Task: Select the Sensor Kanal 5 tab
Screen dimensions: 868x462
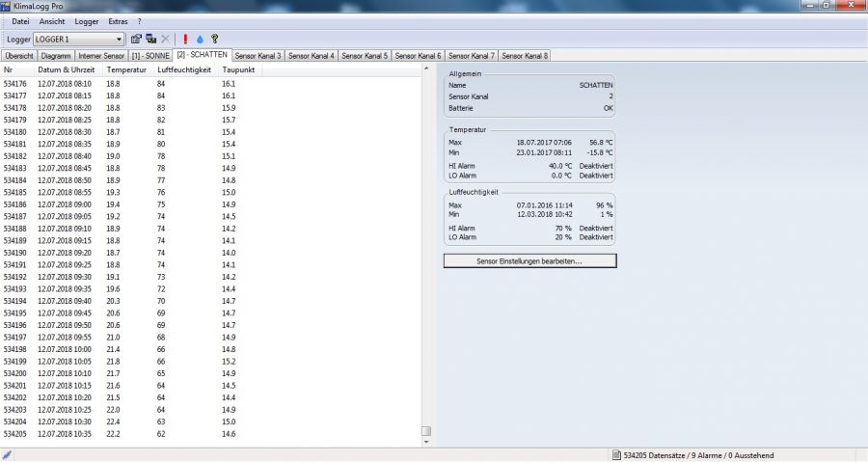Action: click(x=365, y=56)
